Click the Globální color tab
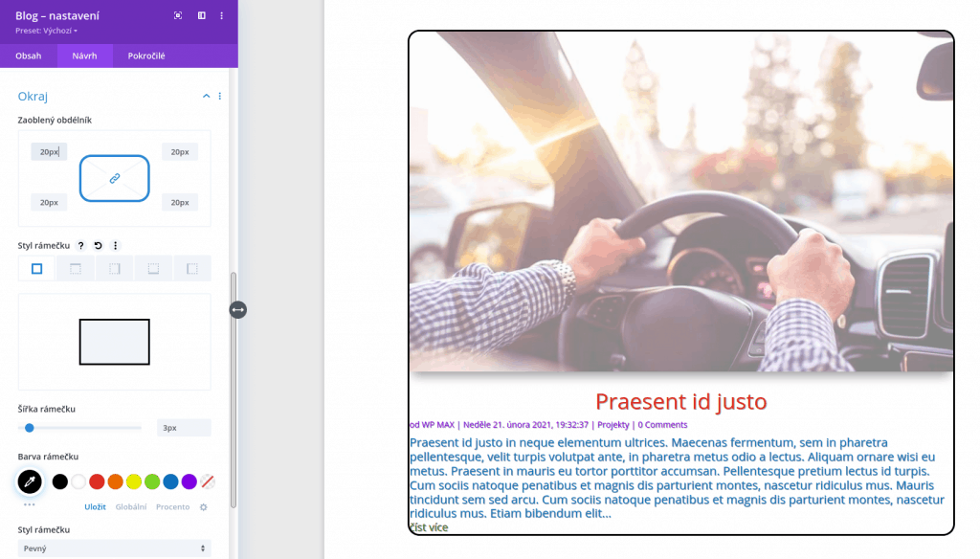The width and height of the screenshot is (980, 559). coord(131,507)
